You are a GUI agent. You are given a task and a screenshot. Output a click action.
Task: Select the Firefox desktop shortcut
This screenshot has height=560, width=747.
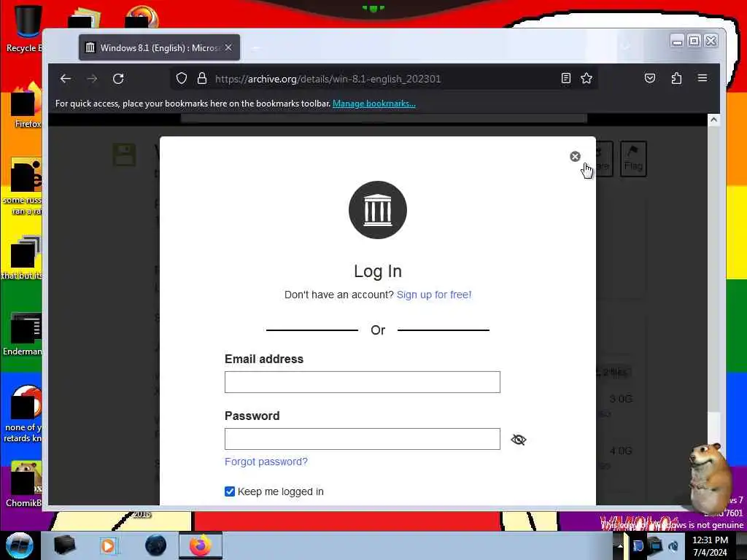click(x=26, y=106)
